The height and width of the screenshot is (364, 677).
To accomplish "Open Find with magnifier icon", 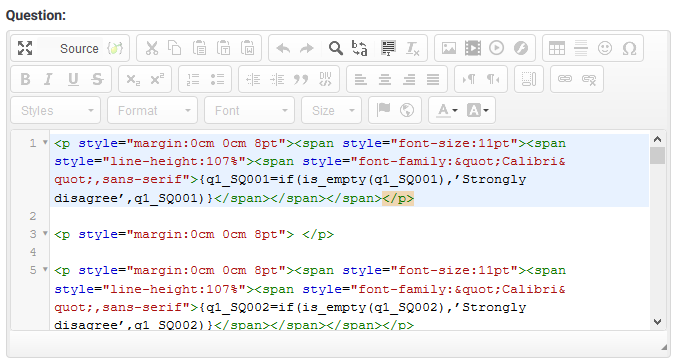I will click(335, 48).
